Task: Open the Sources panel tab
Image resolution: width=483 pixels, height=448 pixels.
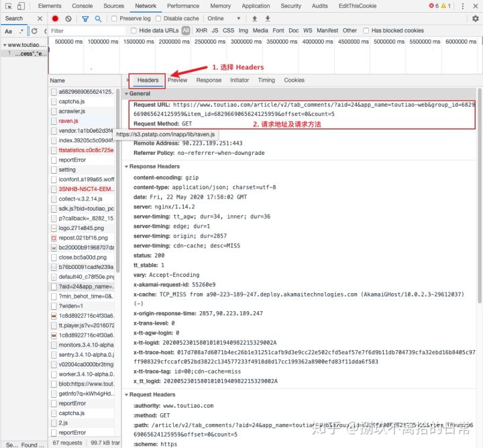Action: point(113,6)
